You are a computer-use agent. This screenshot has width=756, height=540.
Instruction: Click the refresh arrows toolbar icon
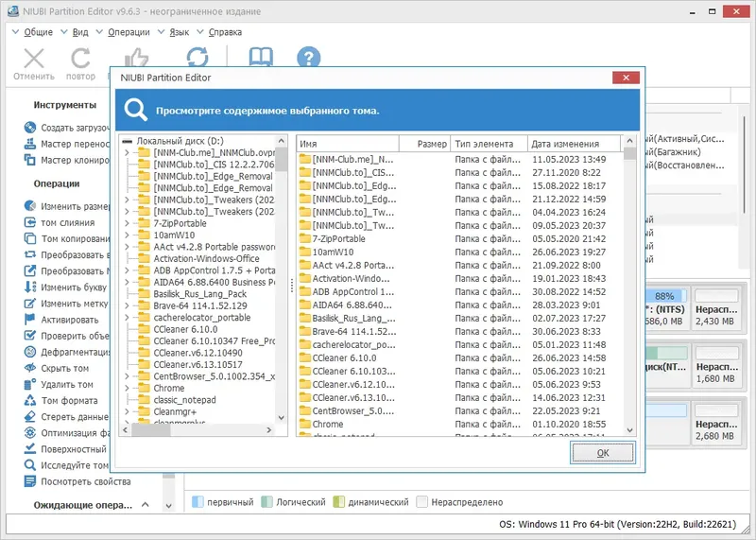coord(198,57)
